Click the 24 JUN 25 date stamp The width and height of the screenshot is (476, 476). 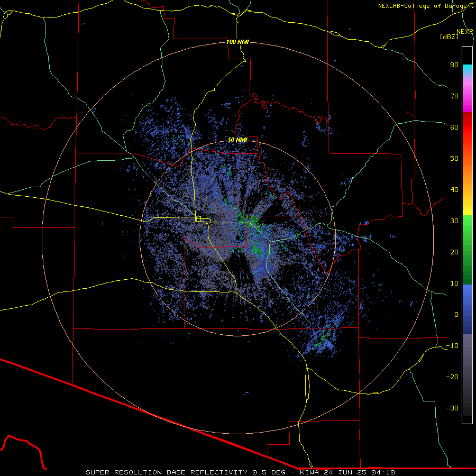click(345, 472)
